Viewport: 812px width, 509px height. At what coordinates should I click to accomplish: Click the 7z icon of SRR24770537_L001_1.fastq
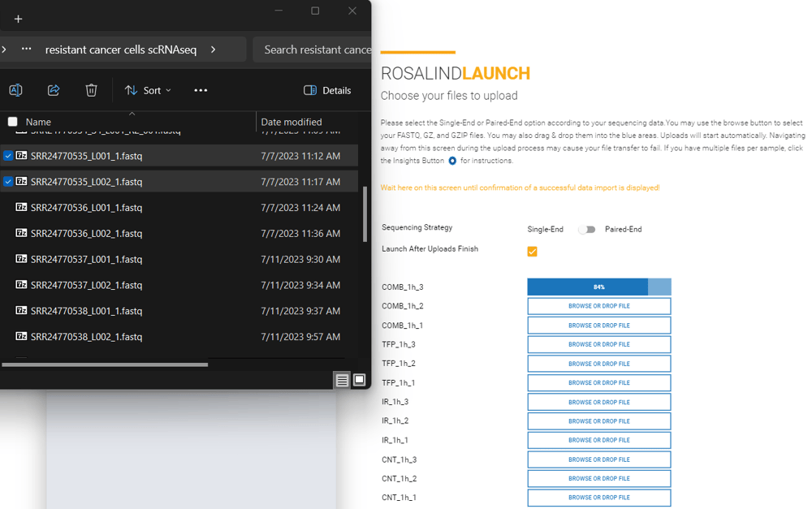(x=21, y=258)
